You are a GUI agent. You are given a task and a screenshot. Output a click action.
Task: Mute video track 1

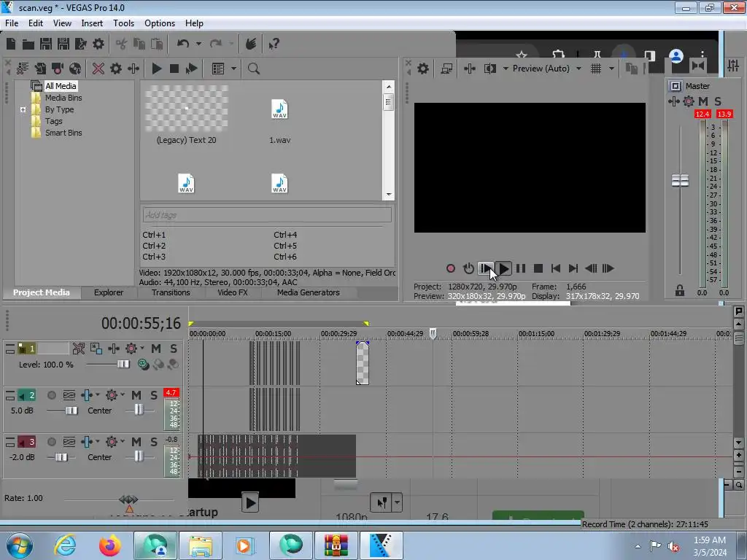156,349
